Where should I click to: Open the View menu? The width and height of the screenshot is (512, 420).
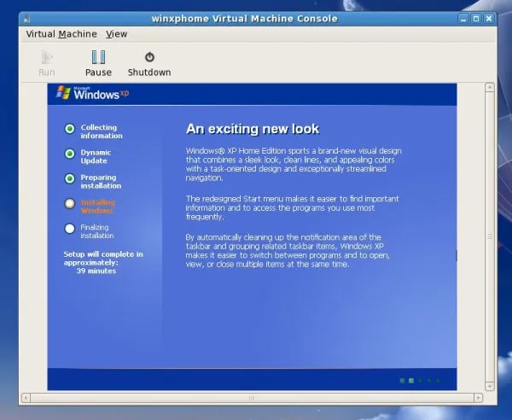tap(117, 34)
